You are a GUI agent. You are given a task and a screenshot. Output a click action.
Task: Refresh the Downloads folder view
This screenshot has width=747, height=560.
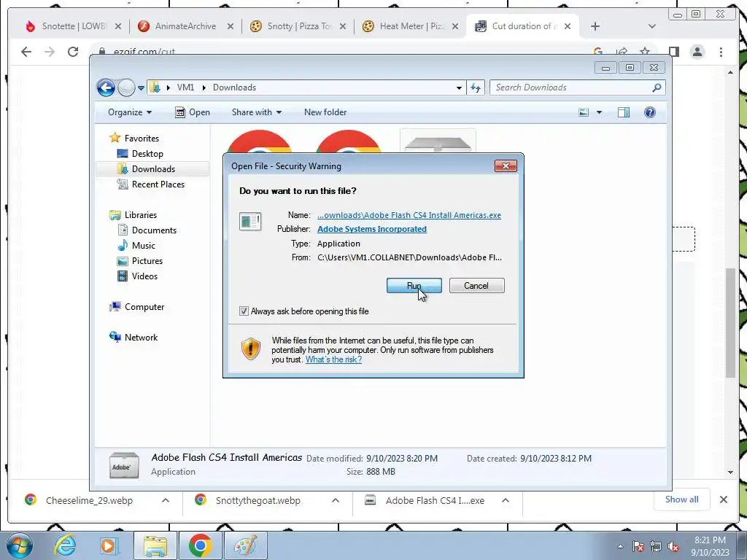tap(476, 87)
